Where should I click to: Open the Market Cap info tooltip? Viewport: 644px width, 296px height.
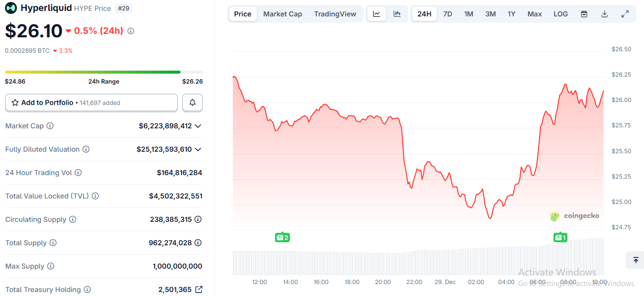(x=50, y=126)
